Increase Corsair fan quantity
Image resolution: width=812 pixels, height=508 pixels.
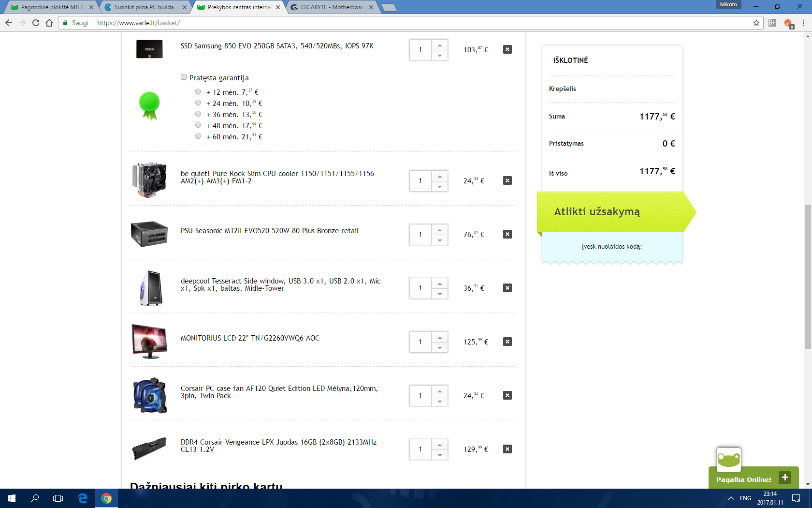tap(439, 391)
